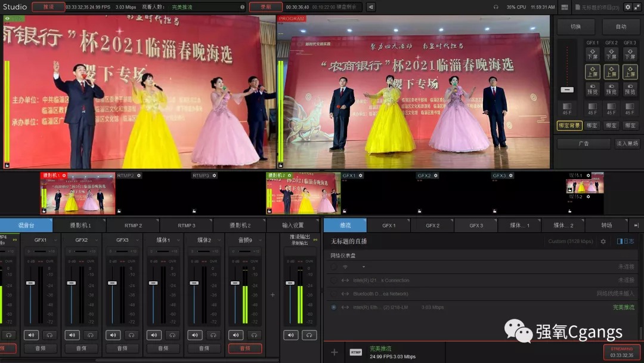Click the 推流输出 output volume fader handle

[290, 283]
